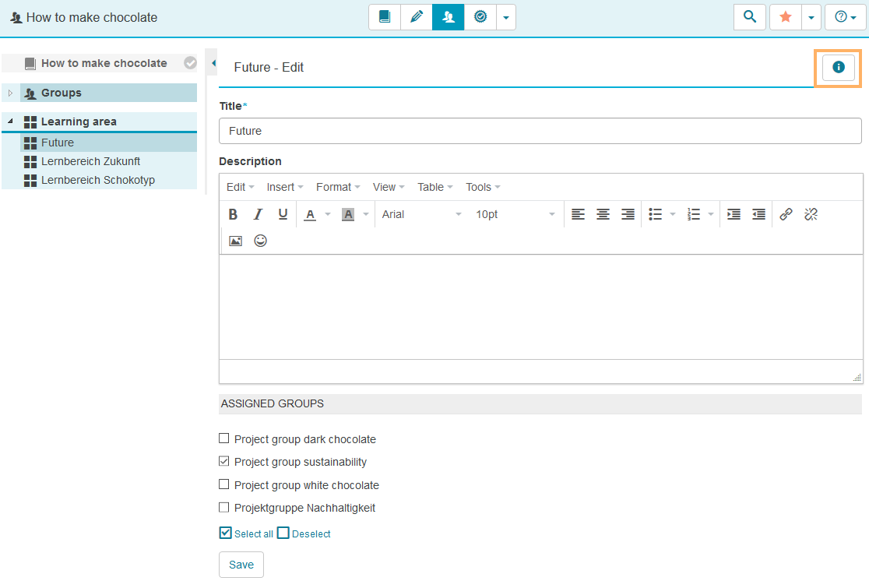The image size is (869, 588).
Task: Apply italic formatting in editor toolbar
Action: (258, 214)
